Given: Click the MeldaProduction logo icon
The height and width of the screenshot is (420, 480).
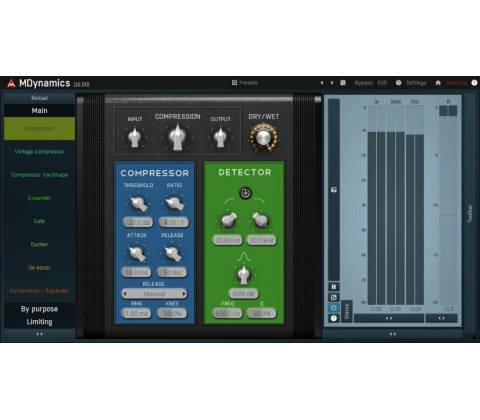Looking at the screenshot, I should click(x=11, y=83).
